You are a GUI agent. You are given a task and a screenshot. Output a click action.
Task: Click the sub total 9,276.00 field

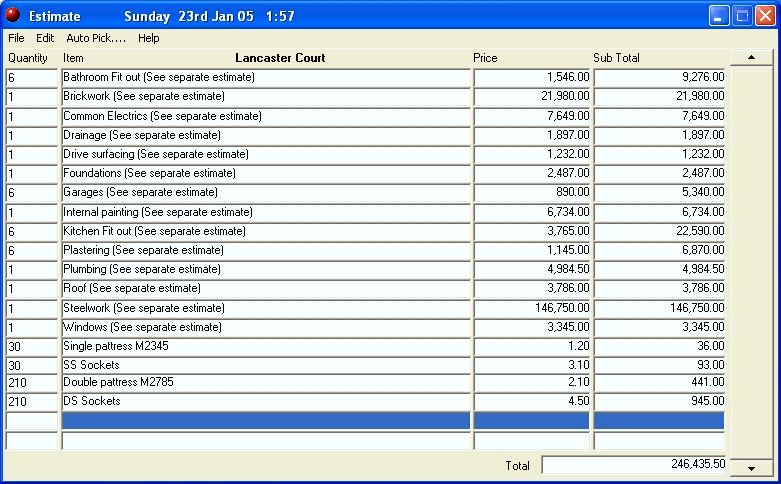click(x=659, y=77)
